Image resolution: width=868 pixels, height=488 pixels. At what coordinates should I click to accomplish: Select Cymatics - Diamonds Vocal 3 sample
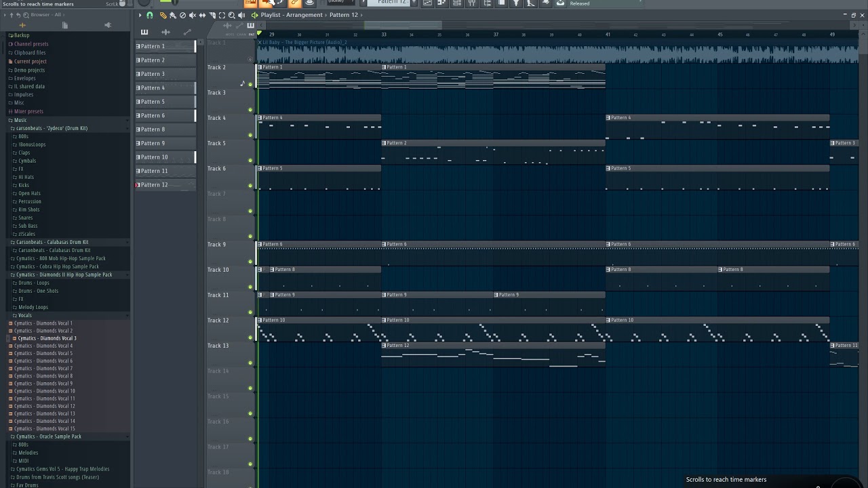click(x=47, y=338)
